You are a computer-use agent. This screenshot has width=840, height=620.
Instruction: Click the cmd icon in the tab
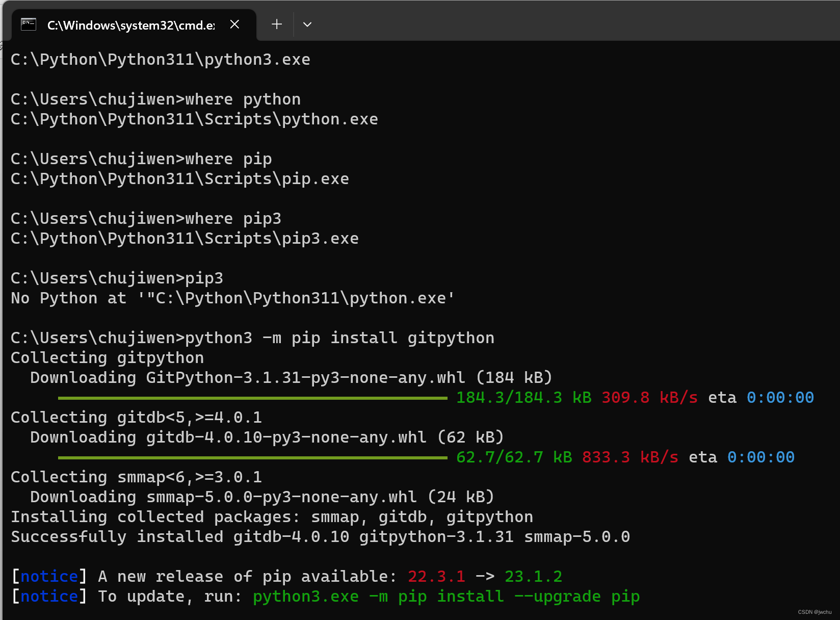click(29, 24)
